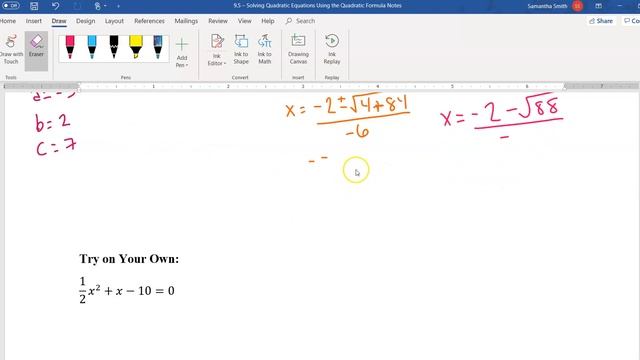Save the document with the floppy disk icon
The height and width of the screenshot is (360, 640).
point(34,6)
